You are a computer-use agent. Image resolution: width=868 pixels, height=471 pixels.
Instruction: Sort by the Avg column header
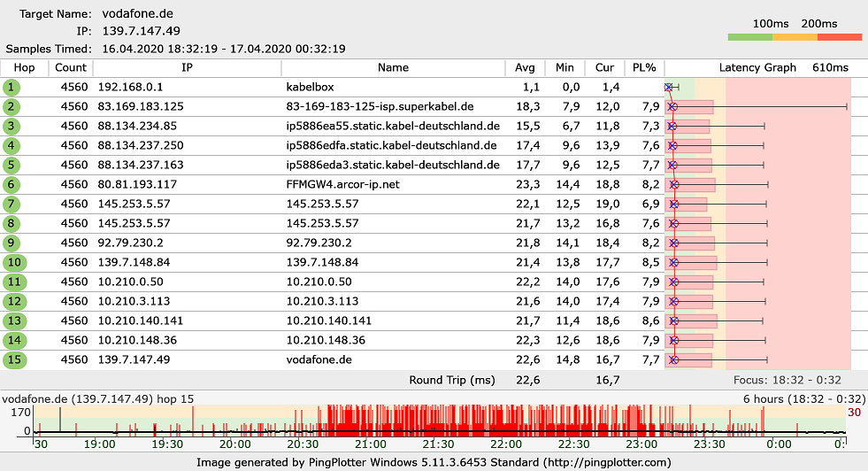point(525,67)
